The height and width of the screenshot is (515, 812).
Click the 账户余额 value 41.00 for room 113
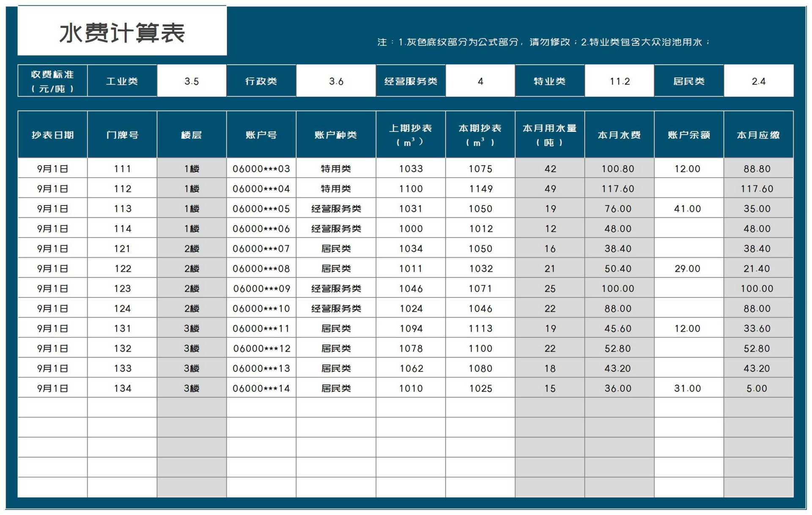coord(689,208)
